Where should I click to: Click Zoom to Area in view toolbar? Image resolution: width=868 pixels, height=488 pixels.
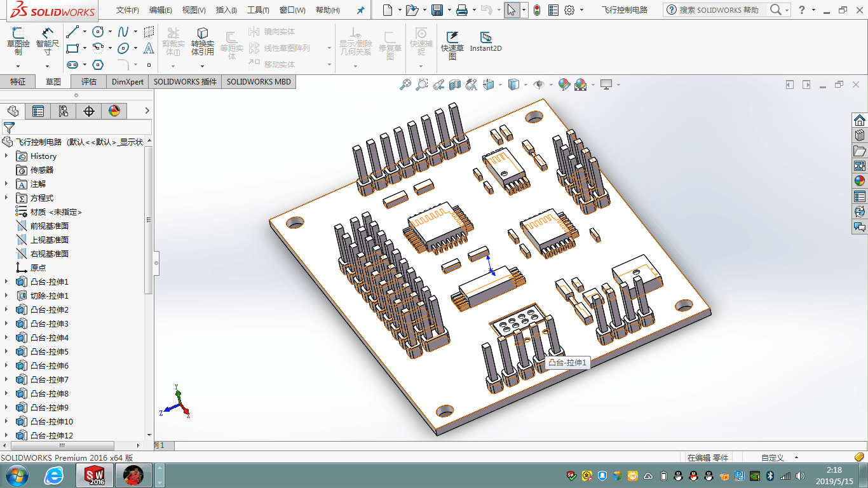tap(422, 85)
